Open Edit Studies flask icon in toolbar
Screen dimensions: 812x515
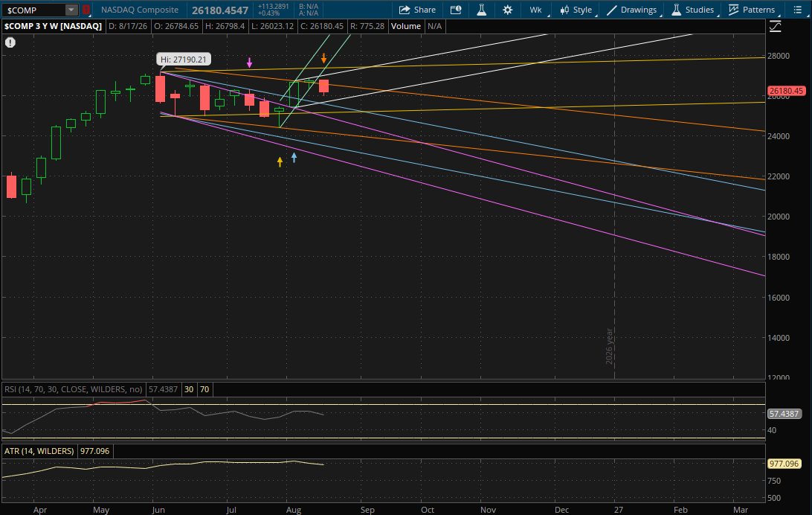coord(482,10)
